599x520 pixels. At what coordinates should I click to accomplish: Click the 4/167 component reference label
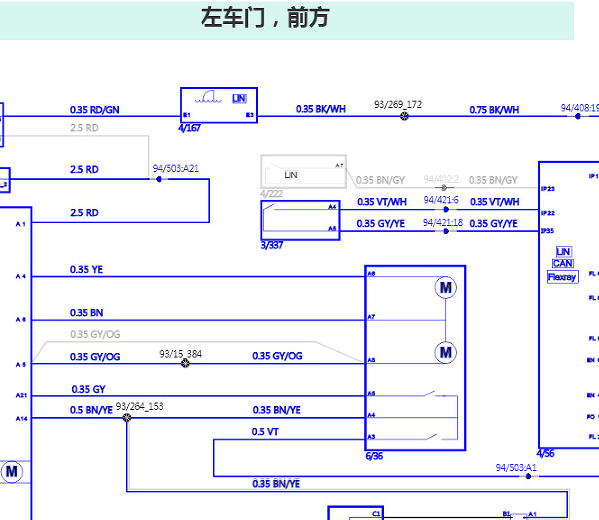pos(189,128)
